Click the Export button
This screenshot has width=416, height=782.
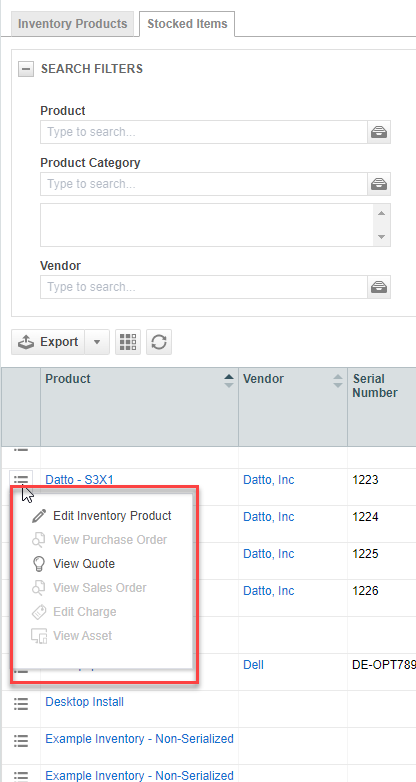tap(48, 342)
